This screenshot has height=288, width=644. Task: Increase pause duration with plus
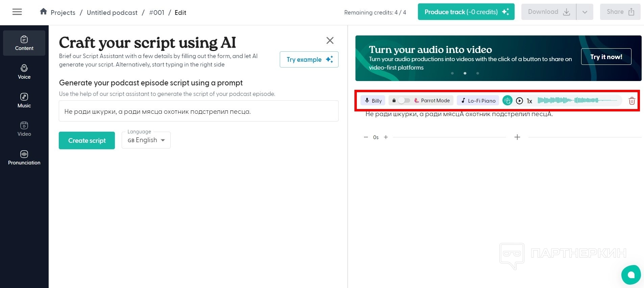coord(386,137)
